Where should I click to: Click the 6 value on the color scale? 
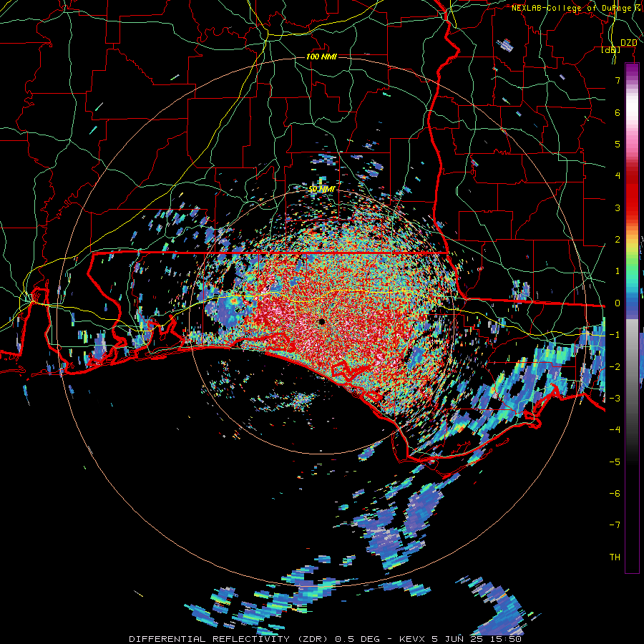[x=618, y=112]
